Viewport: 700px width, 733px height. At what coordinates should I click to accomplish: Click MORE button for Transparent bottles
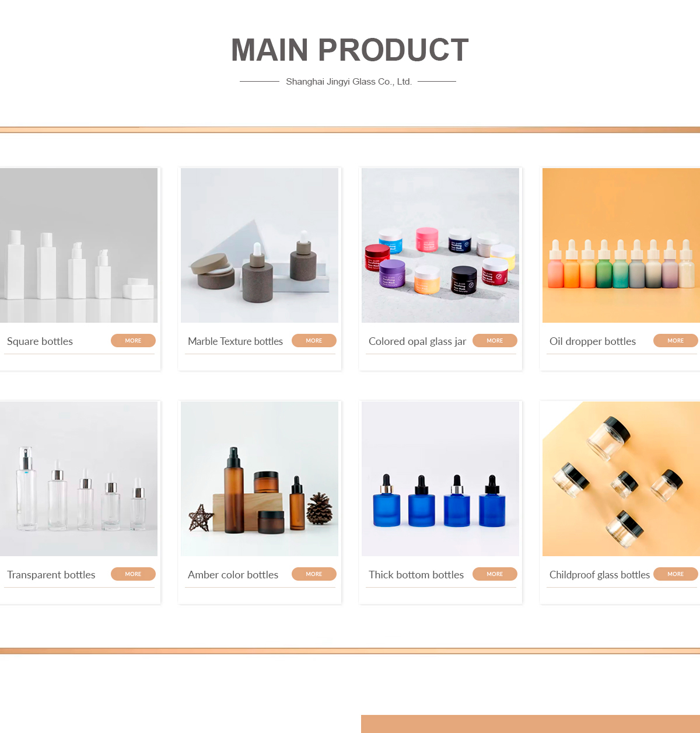point(133,574)
